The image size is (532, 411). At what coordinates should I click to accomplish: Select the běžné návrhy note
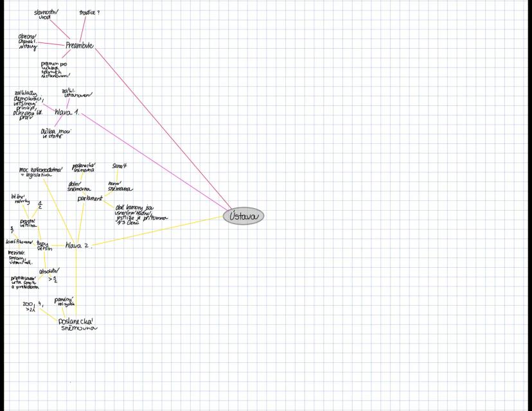20,199
